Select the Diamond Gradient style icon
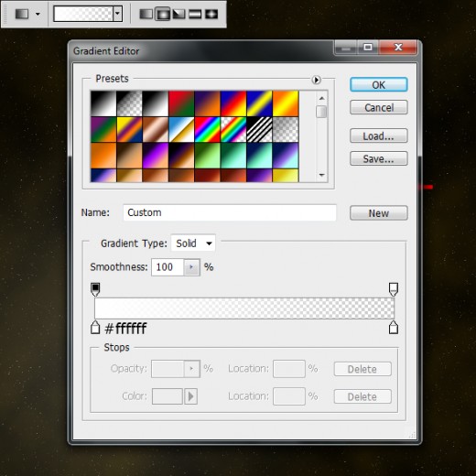 [211, 14]
